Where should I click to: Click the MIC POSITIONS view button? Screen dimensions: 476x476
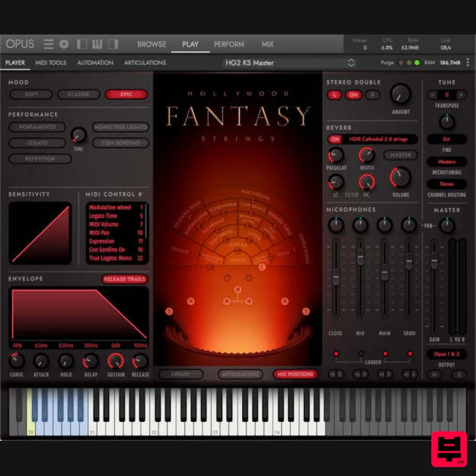(295, 374)
